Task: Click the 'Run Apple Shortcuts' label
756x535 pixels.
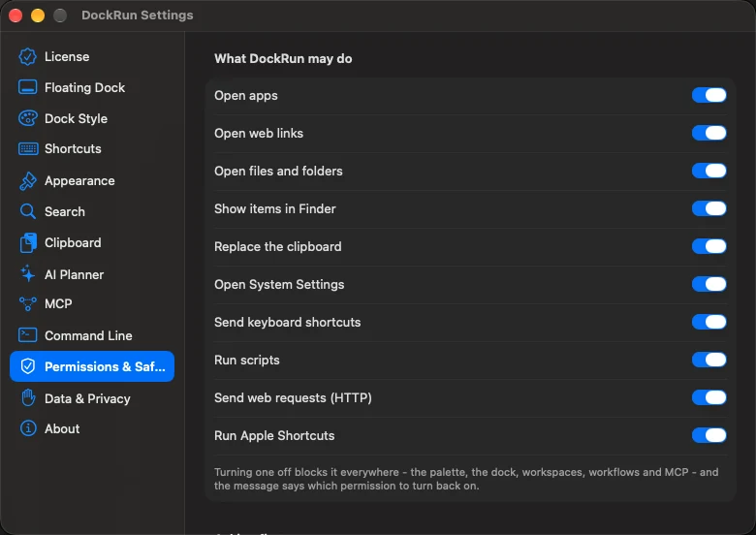Action: [274, 436]
